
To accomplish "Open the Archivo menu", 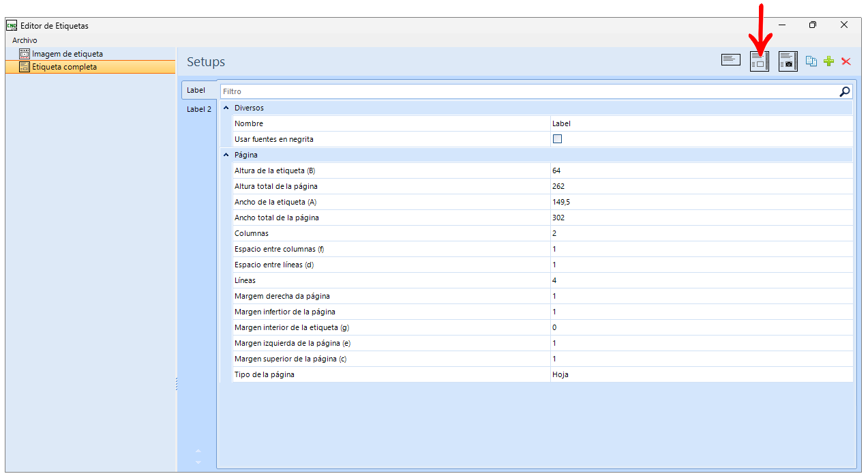I will tap(25, 40).
